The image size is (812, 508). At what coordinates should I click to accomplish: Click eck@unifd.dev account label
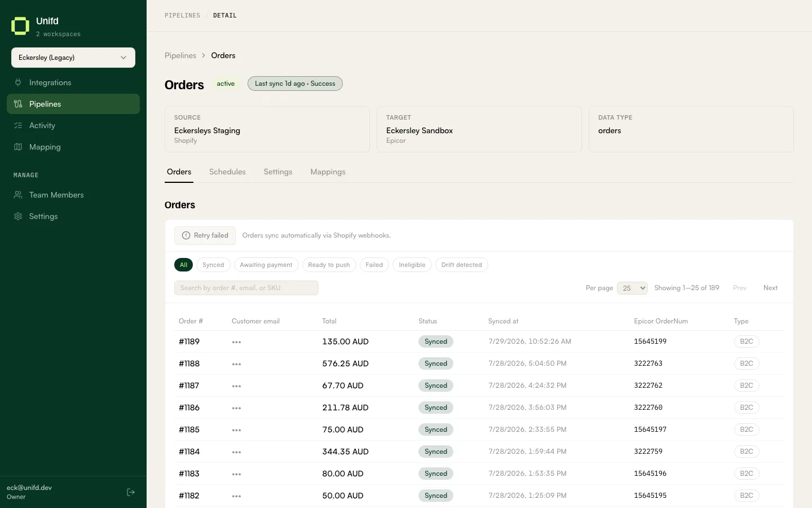click(29, 488)
